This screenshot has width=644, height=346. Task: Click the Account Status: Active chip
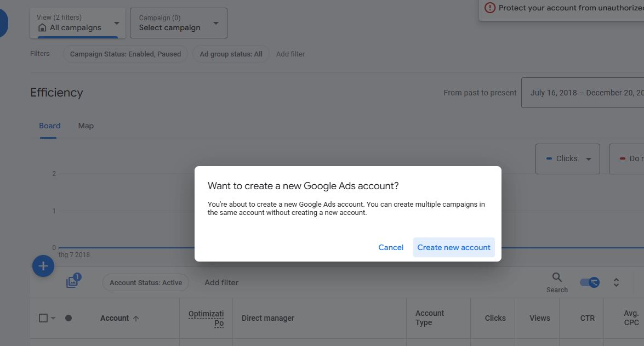click(146, 283)
